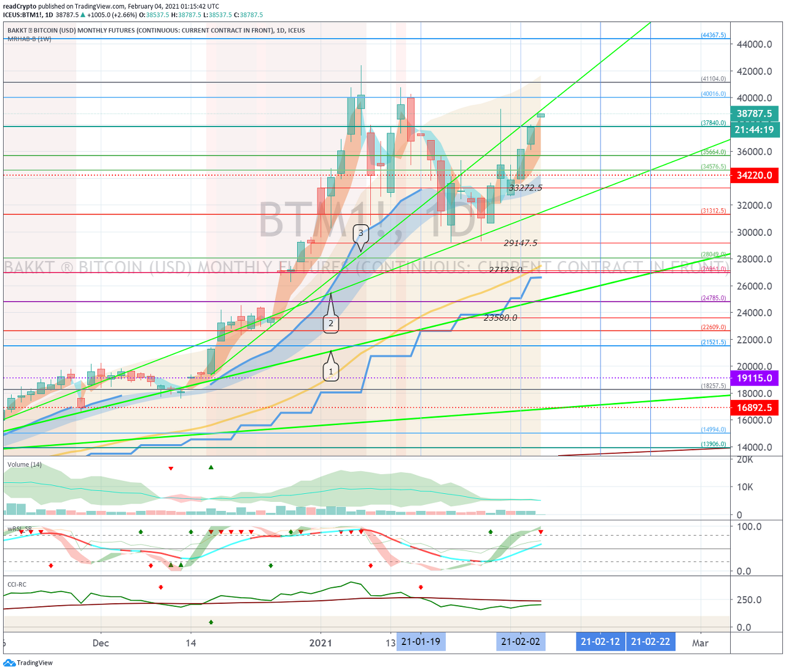Click the (31312.5) level label
The height and width of the screenshot is (672, 786).
713,211
